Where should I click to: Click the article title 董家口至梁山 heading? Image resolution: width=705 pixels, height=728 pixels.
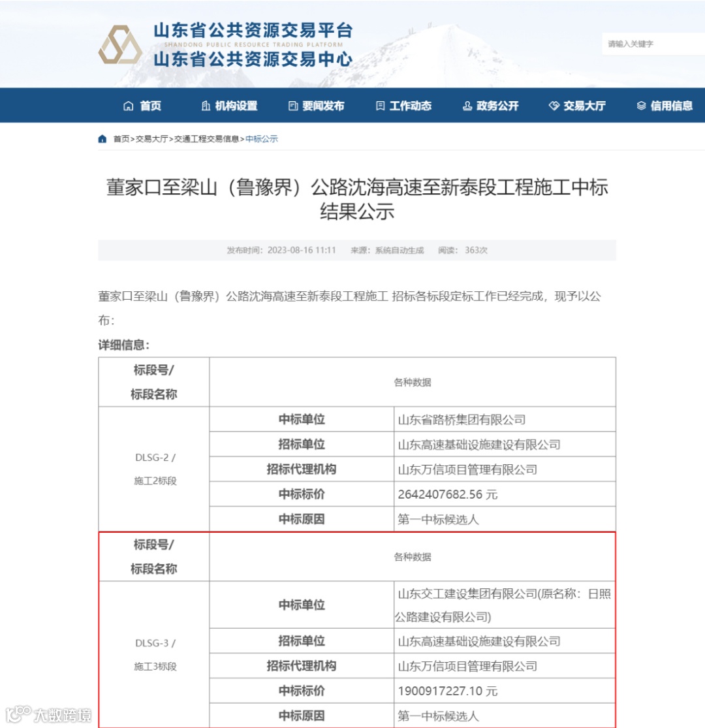click(357, 199)
